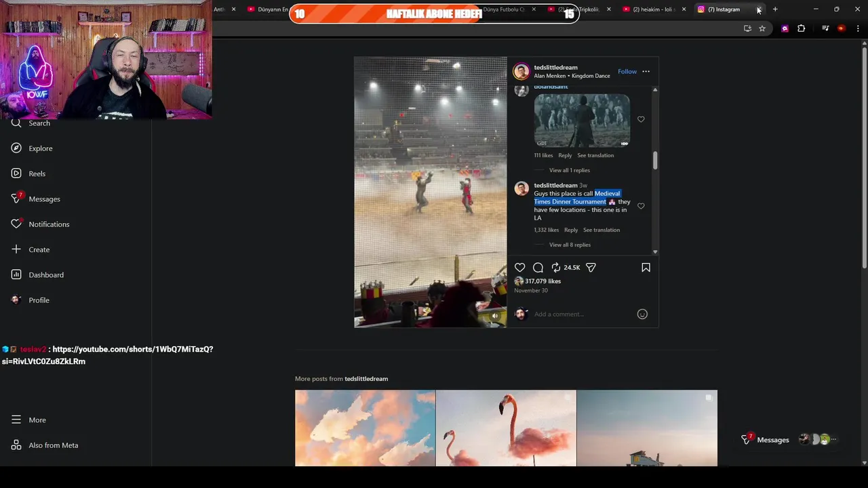868x488 pixels.
Task: Open tedslittledream profile picture in post header
Action: tap(521, 71)
